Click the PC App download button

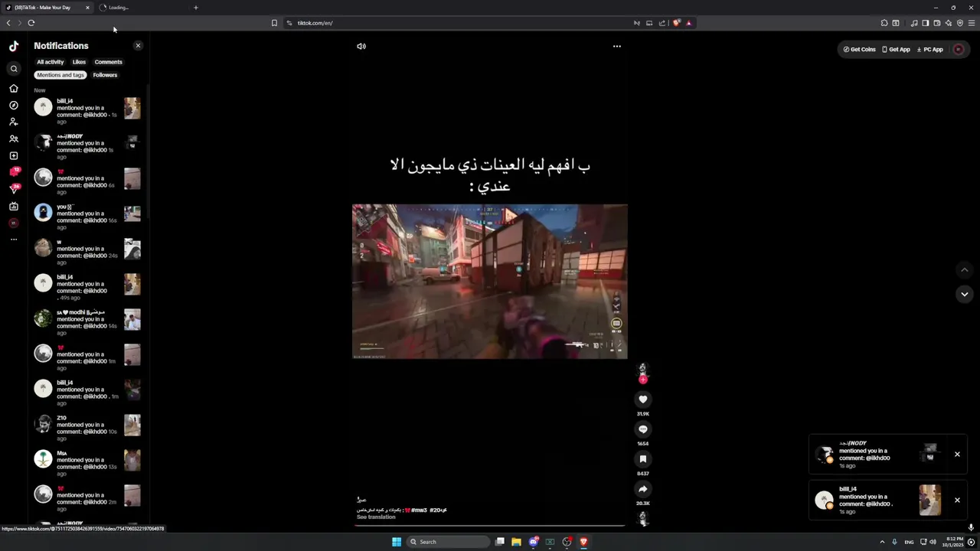930,49
